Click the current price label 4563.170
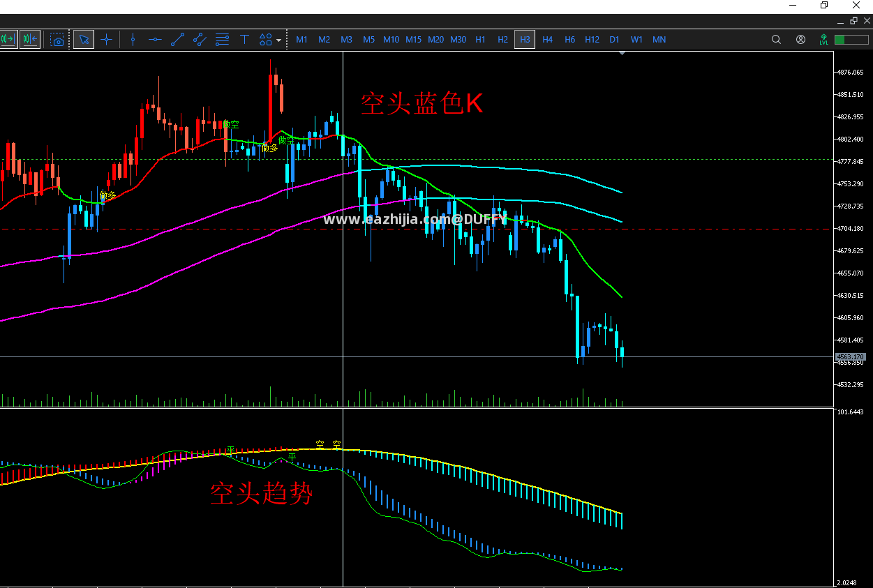This screenshot has height=588, width=873. [x=850, y=356]
